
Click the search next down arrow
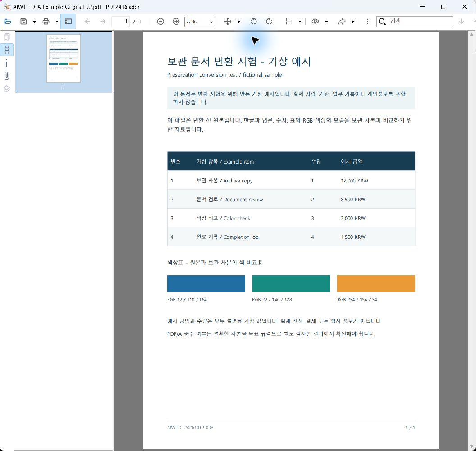461,22
